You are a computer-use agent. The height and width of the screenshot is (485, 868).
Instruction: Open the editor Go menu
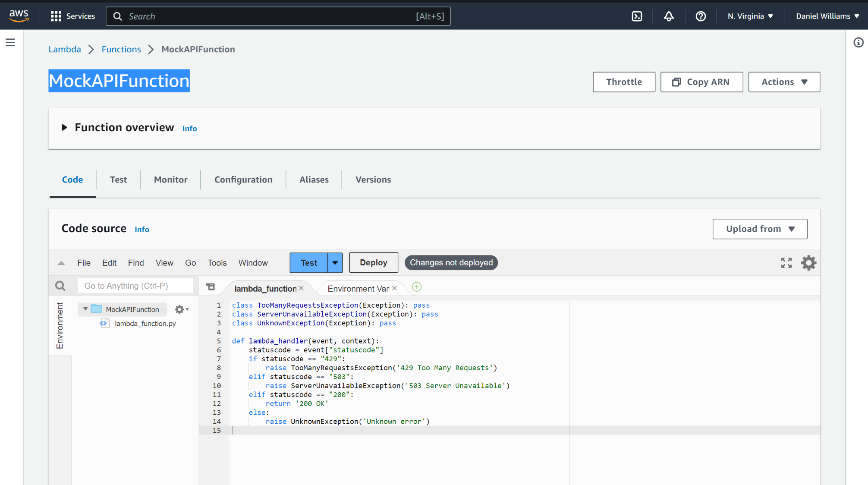(190, 263)
